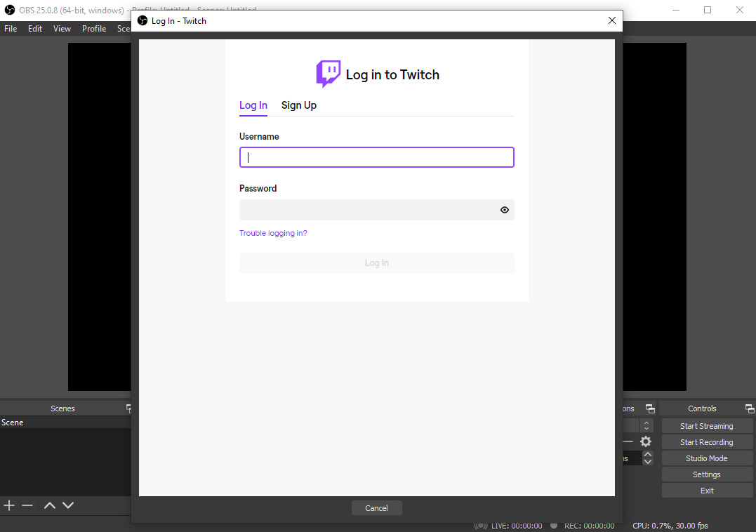Decrease transition duration with down stepper
Screen dimensions: 756x532
pyautogui.click(x=648, y=462)
